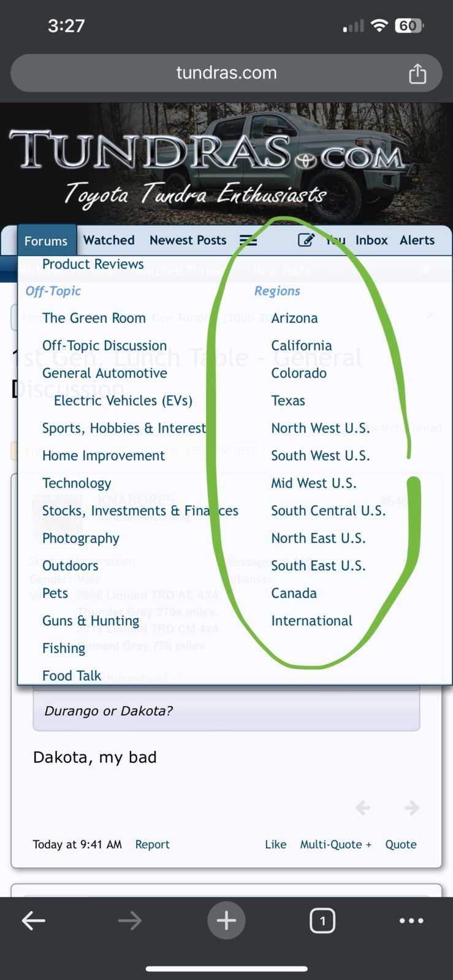Open Photography forum

[81, 539]
